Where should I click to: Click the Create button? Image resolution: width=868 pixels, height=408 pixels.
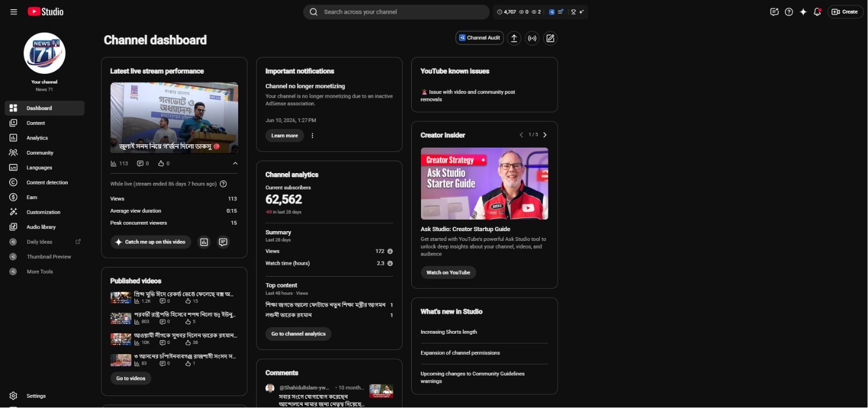pyautogui.click(x=845, y=12)
